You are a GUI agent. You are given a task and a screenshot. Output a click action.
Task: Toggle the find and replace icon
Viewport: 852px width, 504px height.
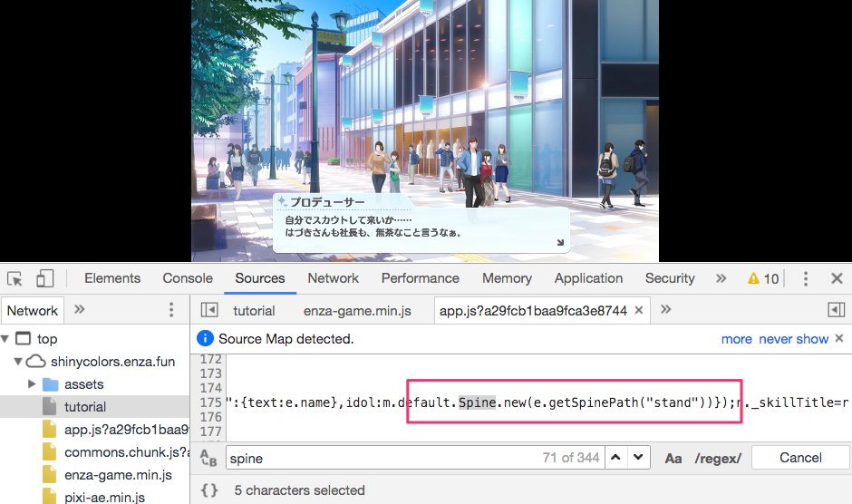coord(208,458)
